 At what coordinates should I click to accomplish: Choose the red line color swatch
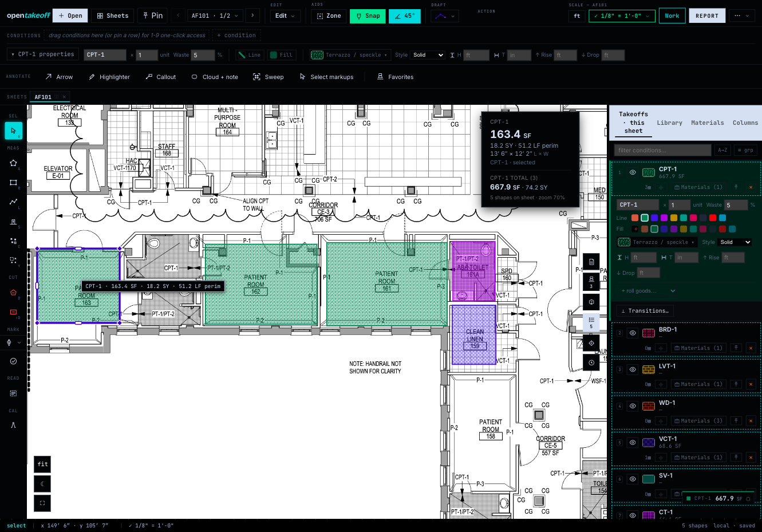(x=713, y=218)
